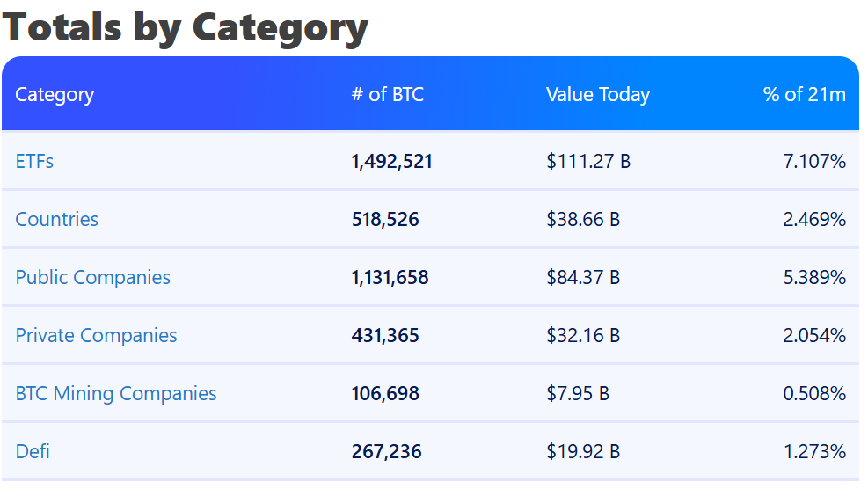Click the # of BTC column header
The width and height of the screenshot is (868, 496).
point(387,95)
